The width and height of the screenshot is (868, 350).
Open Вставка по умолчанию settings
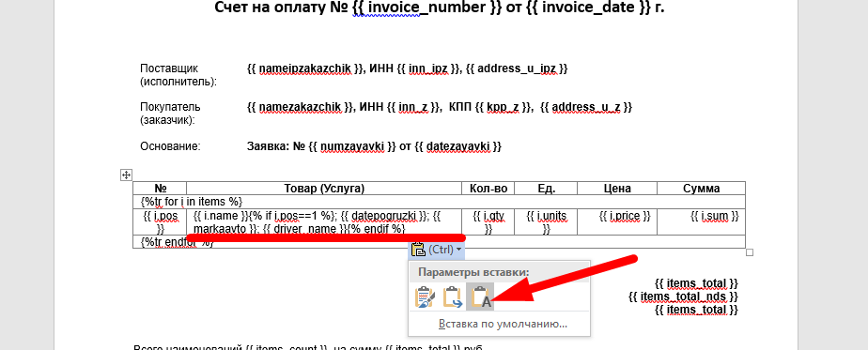point(503,324)
